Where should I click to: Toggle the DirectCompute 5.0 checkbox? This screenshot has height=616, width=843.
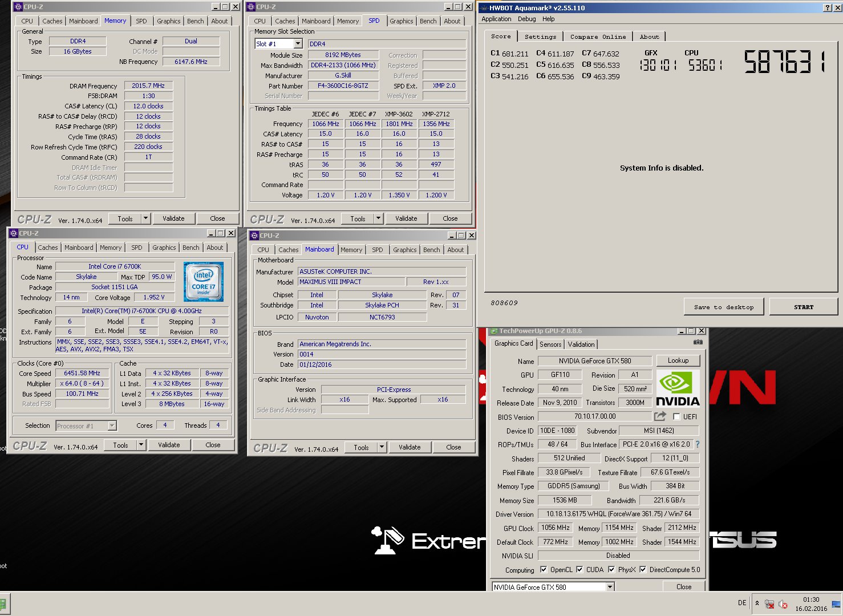[x=643, y=569]
